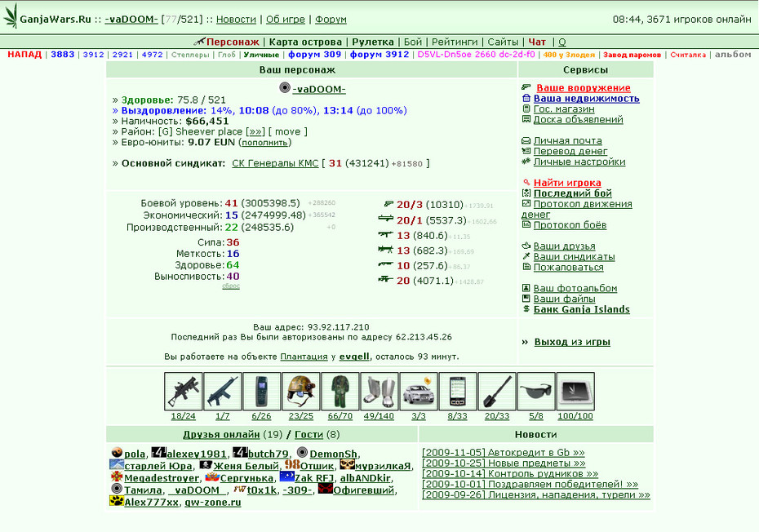Image resolution: width=759 pixels, height=532 pixels.
Task: Select the sunglasses item 5/8
Action: pos(536,391)
